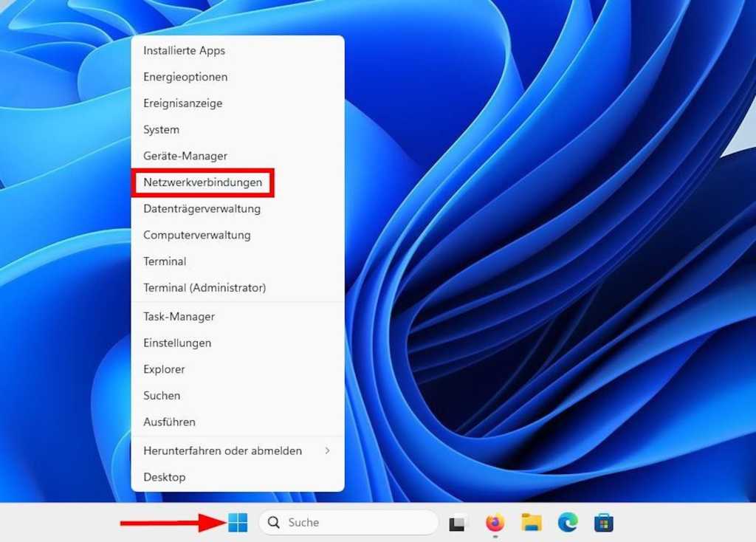Open Einstellungen
This screenshot has width=756, height=542.
pyautogui.click(x=177, y=343)
